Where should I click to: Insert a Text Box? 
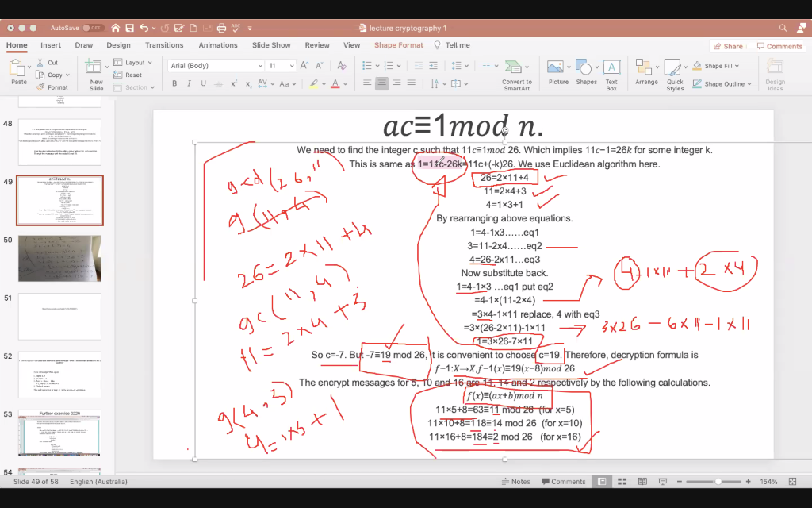click(x=611, y=75)
